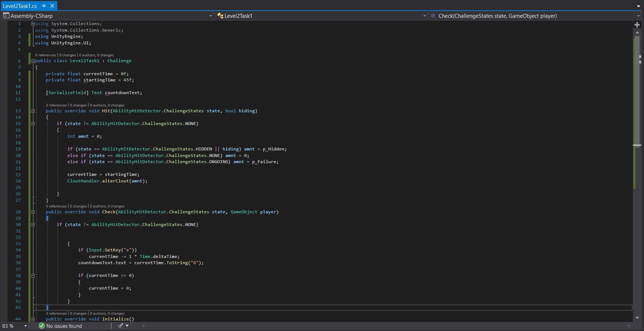Click the green No issues found checkmark icon
Viewport: 644px width, 331px height.
pos(41,326)
